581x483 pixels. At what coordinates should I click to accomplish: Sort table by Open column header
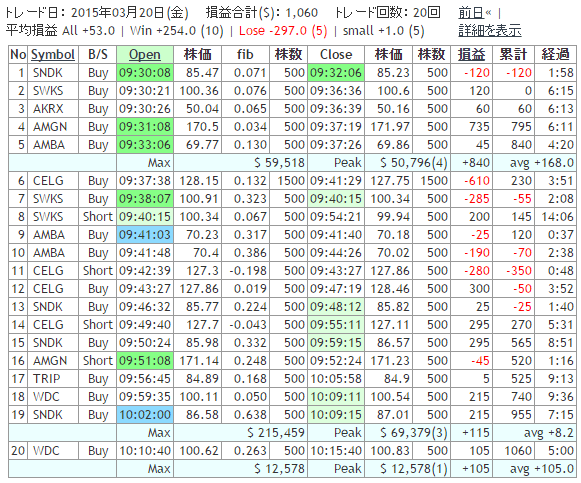pyautogui.click(x=145, y=54)
